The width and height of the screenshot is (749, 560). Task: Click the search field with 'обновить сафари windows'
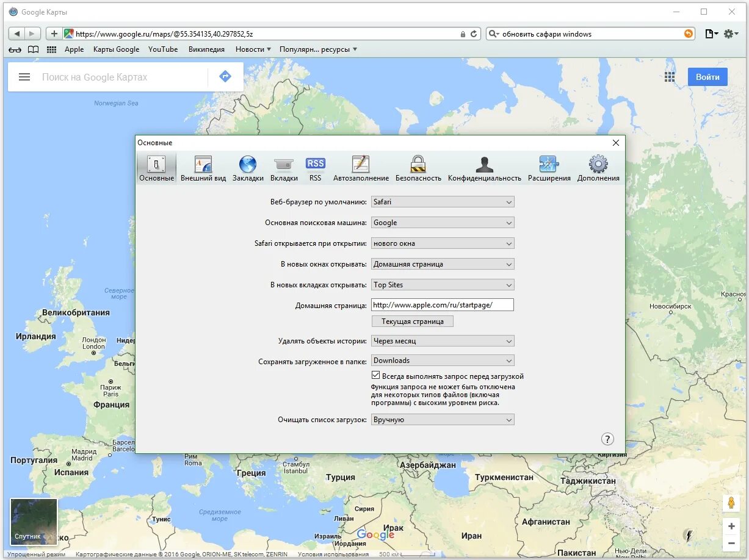point(591,34)
